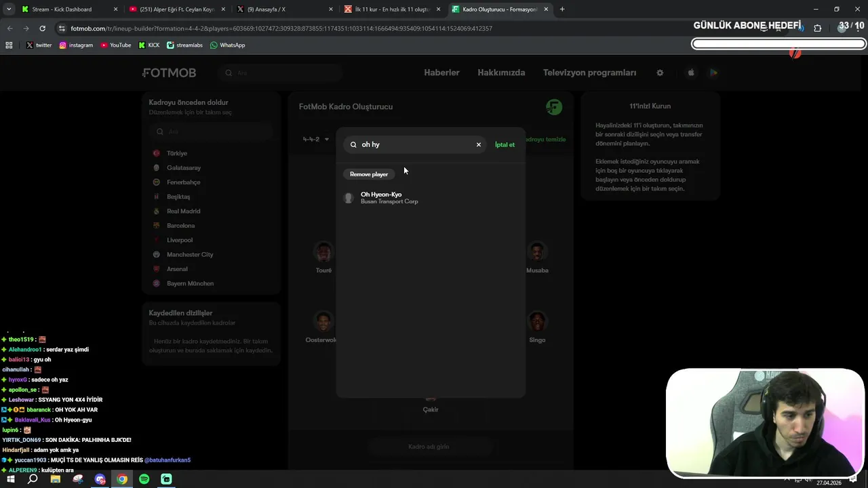The image size is (868, 488).
Task: Open the YouTube bookmark
Action: tap(115, 45)
